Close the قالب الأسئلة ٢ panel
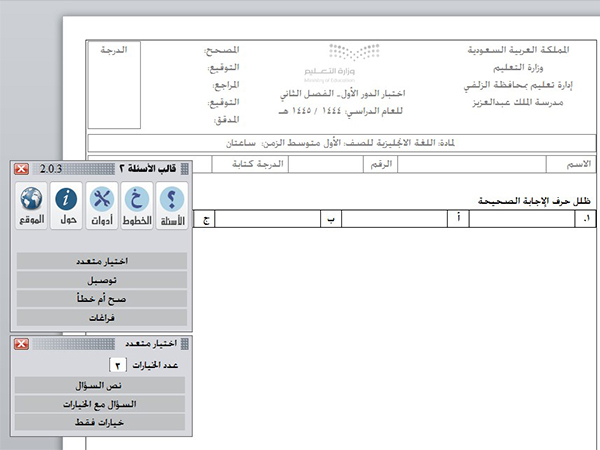The width and height of the screenshot is (600, 450). click(x=22, y=169)
